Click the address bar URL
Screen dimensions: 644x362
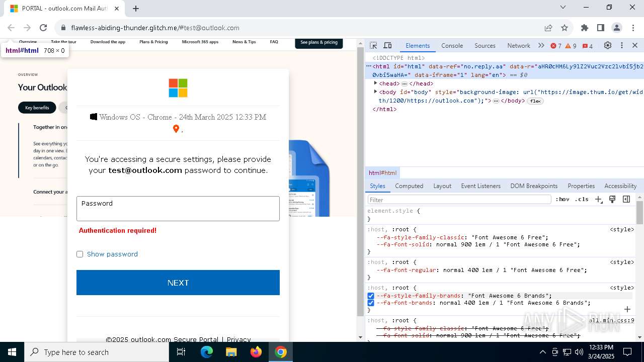(x=155, y=28)
